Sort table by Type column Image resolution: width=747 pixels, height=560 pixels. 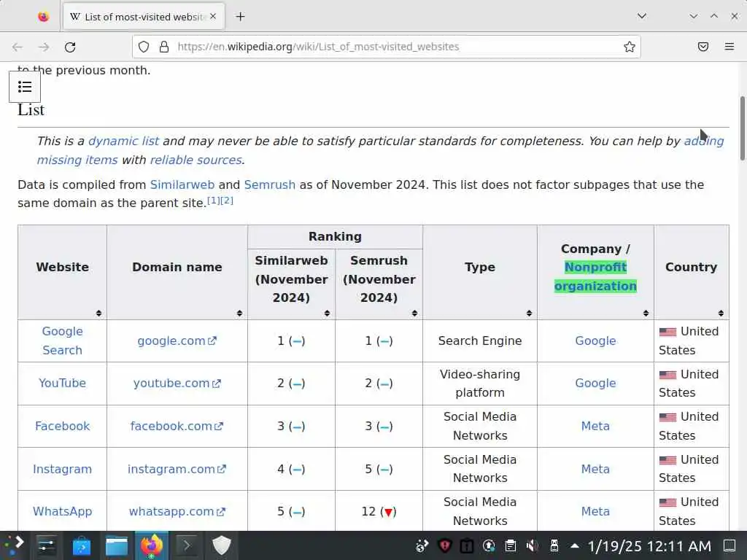[x=530, y=313]
